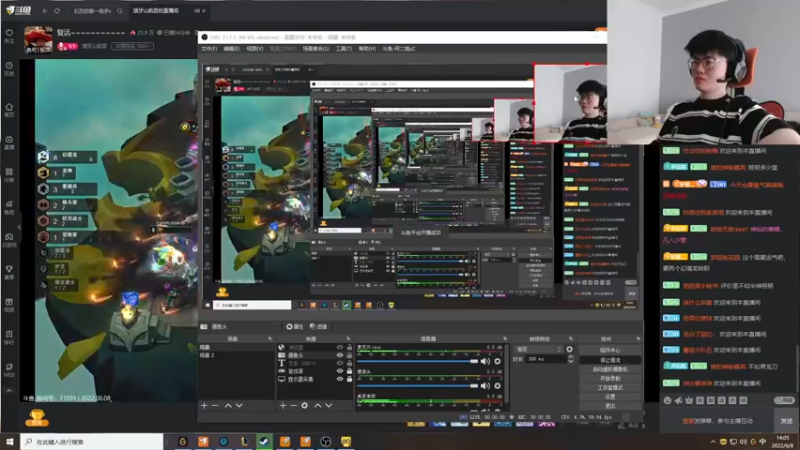Click 工作室模式 studio mode button
This screenshot has width=800, height=450.
point(610,388)
